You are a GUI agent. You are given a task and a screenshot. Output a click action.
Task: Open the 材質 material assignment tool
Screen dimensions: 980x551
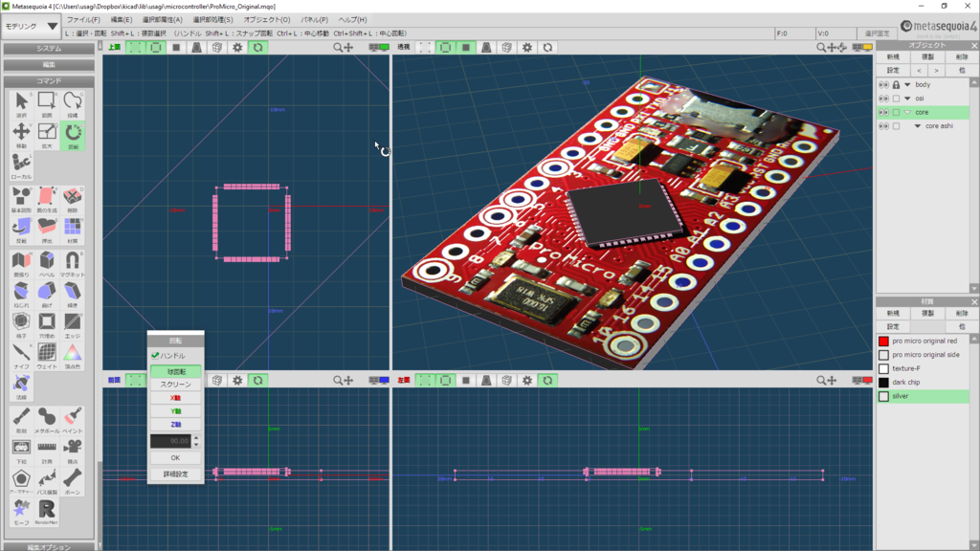[73, 231]
